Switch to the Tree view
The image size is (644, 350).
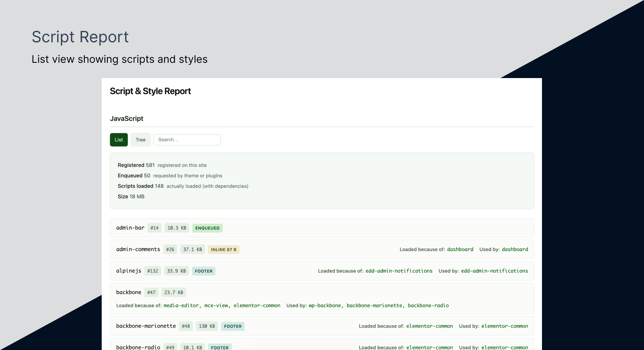(x=140, y=140)
